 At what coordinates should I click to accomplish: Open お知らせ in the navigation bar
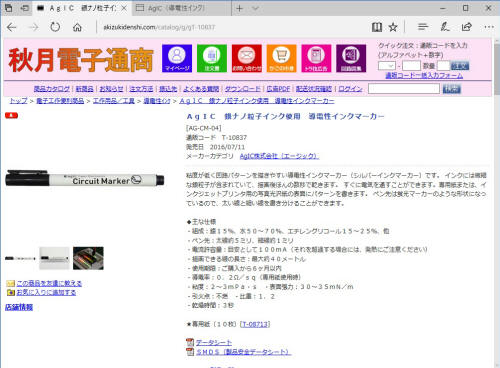click(x=111, y=89)
